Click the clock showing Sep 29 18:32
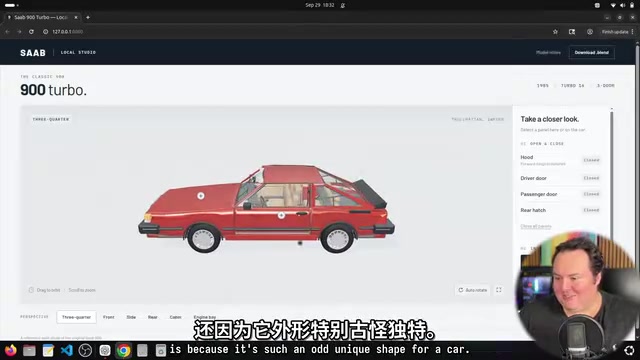The height and width of the screenshot is (360, 640). (320, 5)
